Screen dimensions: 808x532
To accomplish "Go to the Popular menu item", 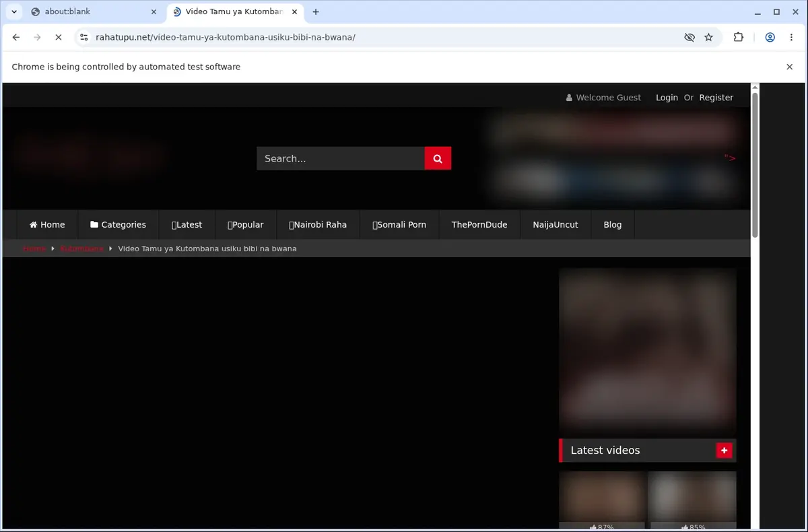I will pyautogui.click(x=245, y=224).
